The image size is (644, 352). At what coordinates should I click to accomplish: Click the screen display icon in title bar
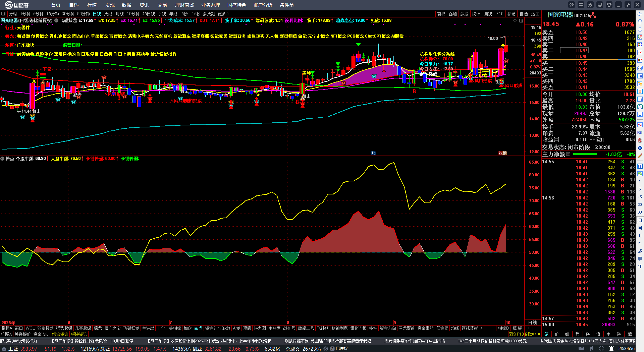[x=600, y=5]
